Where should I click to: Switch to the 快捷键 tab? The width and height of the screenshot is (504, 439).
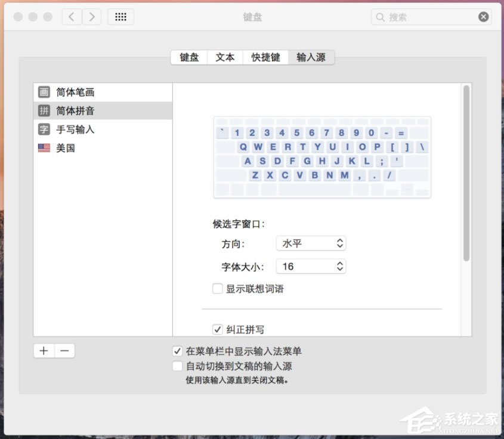click(265, 57)
